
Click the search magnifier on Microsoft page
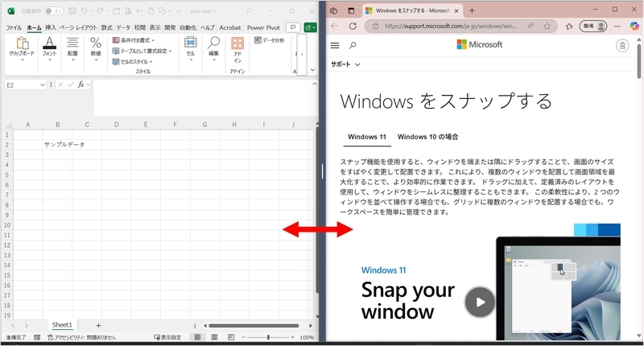coord(353,45)
